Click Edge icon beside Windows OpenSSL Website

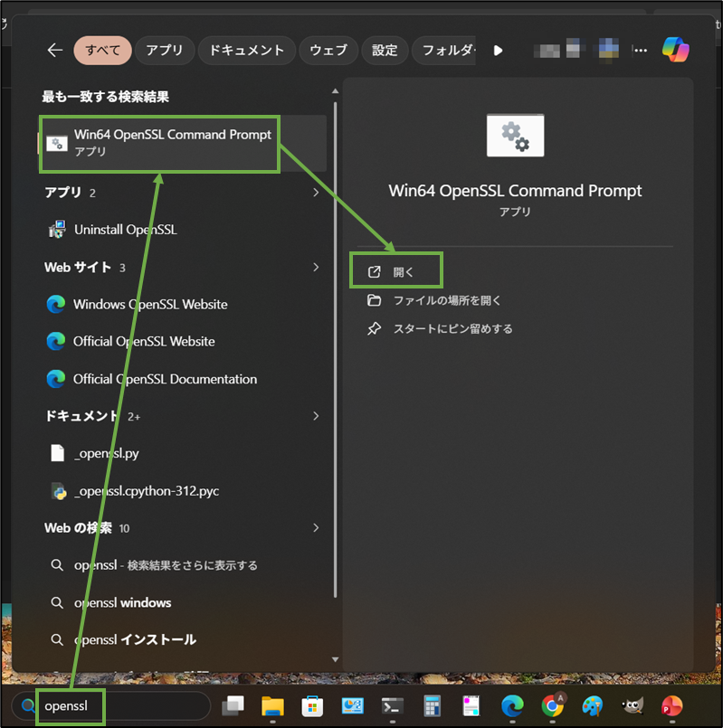tap(56, 304)
